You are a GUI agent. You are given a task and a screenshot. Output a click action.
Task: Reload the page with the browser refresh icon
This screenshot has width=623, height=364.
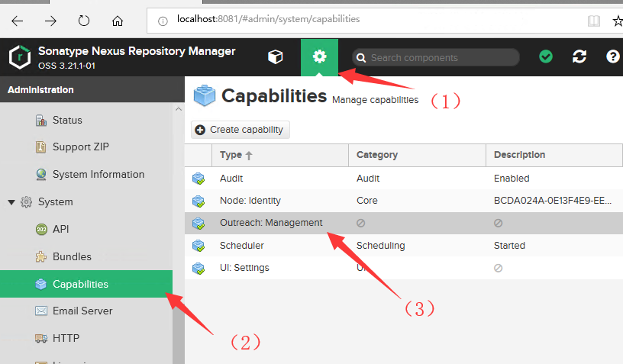(84, 21)
